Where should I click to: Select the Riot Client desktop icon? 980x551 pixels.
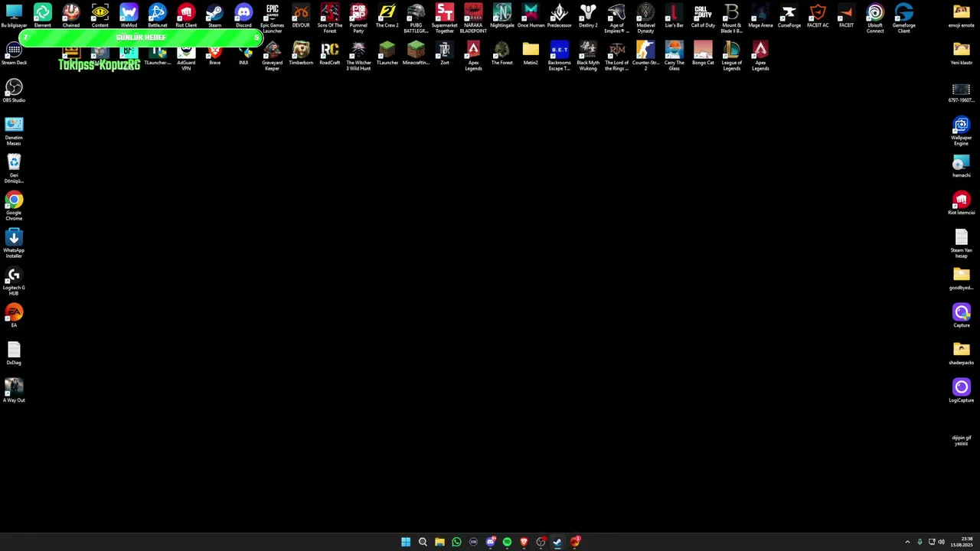click(186, 16)
